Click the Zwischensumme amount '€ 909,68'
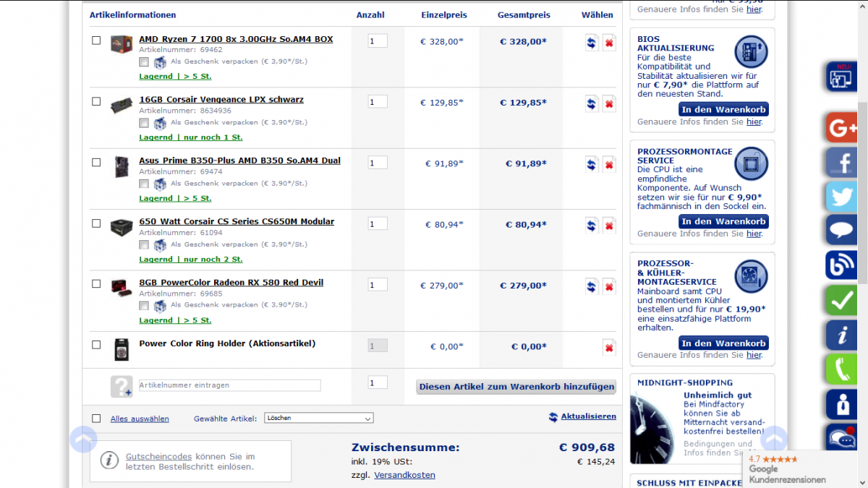Viewport: 868px width, 488px height. tap(587, 448)
